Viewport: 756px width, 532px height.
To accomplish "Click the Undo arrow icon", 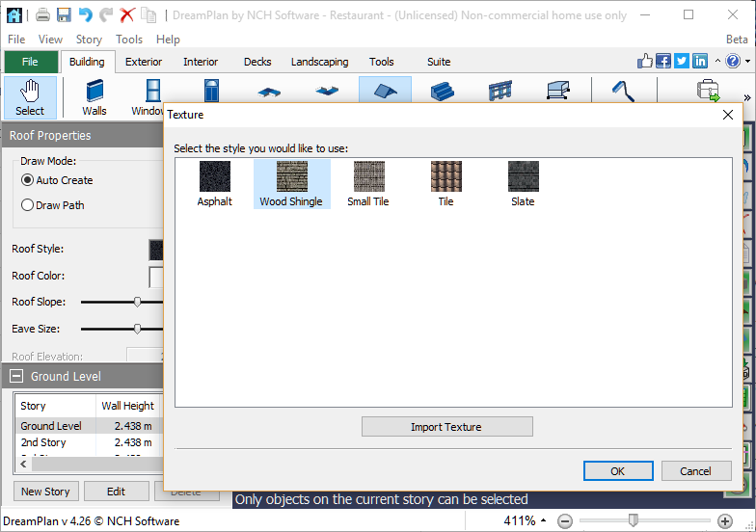I will click(85, 15).
